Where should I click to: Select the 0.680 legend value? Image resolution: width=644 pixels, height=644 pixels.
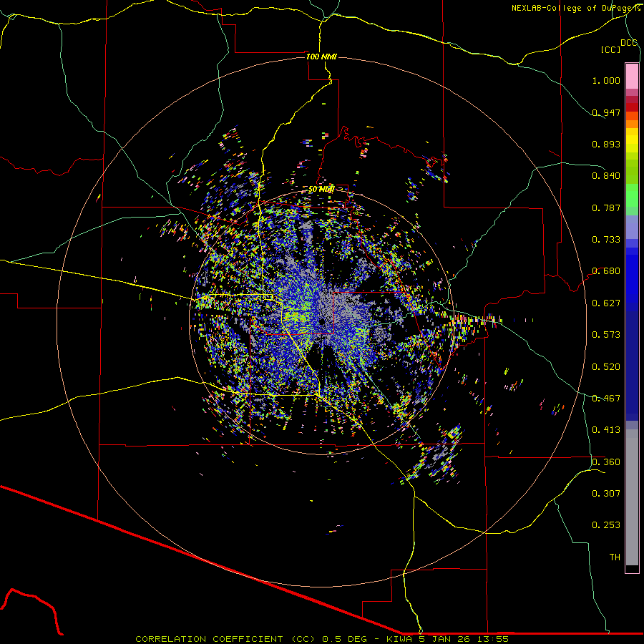(606, 271)
